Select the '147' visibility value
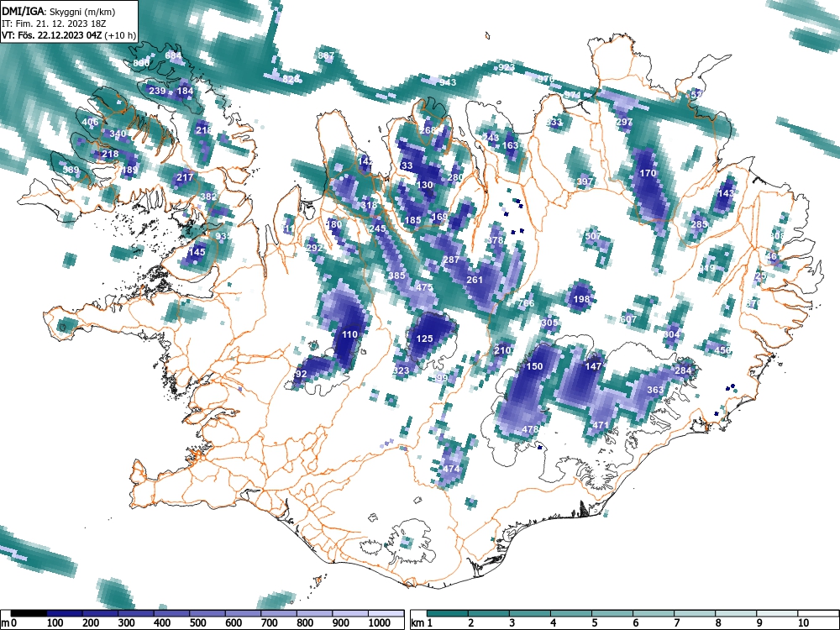 point(594,366)
